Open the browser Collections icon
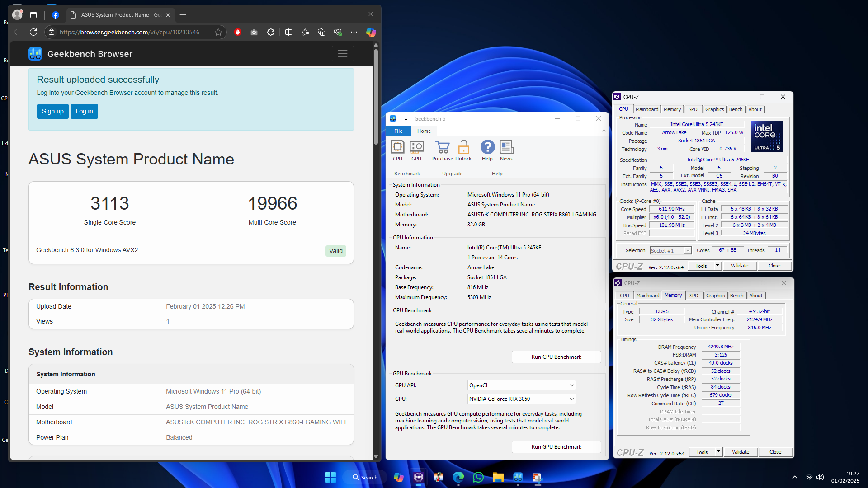 pos(321,32)
